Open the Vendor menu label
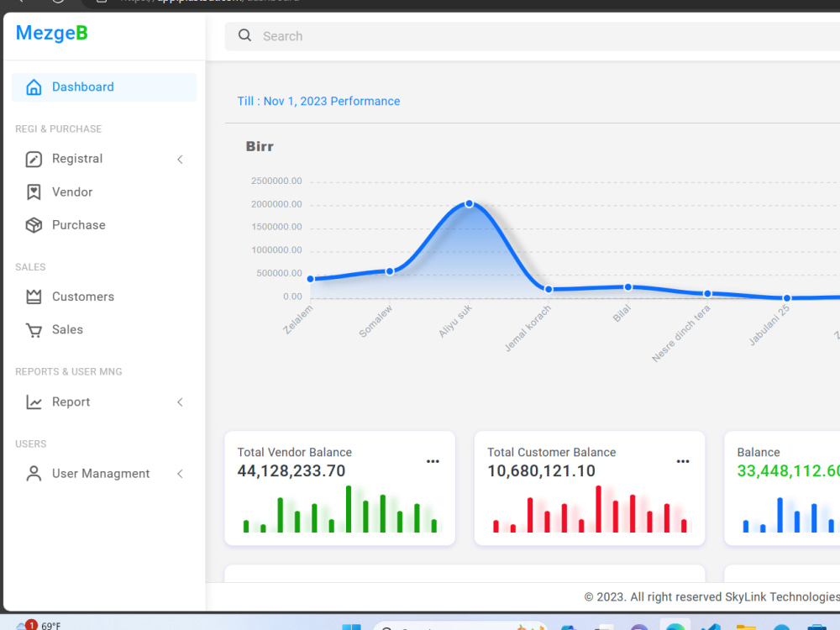The height and width of the screenshot is (630, 840). click(x=72, y=192)
